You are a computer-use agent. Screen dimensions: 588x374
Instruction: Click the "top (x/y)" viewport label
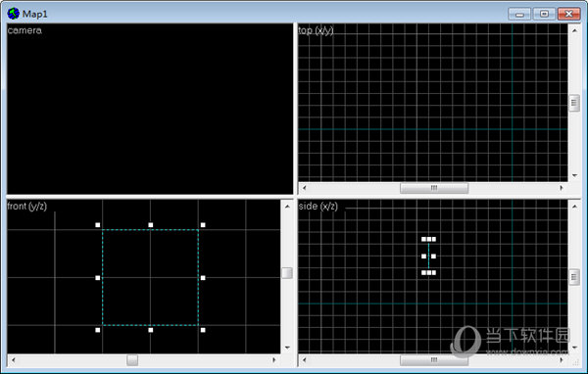pos(316,30)
